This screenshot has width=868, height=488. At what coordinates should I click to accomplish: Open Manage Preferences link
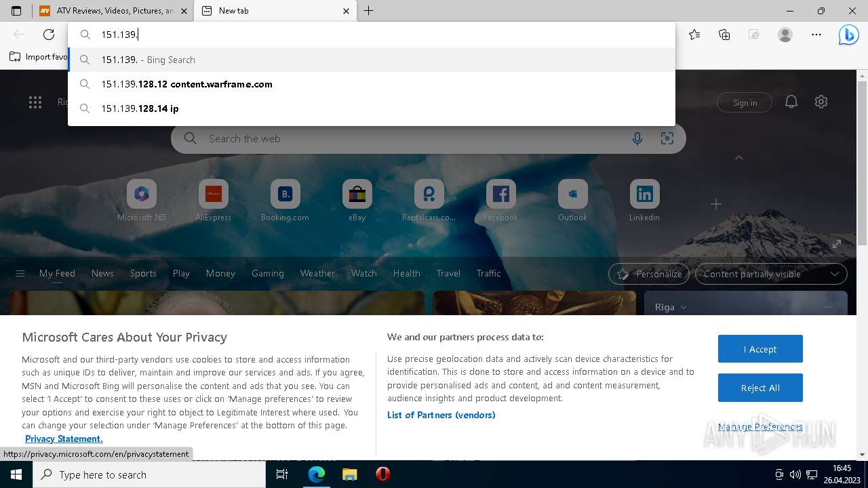[x=760, y=426]
